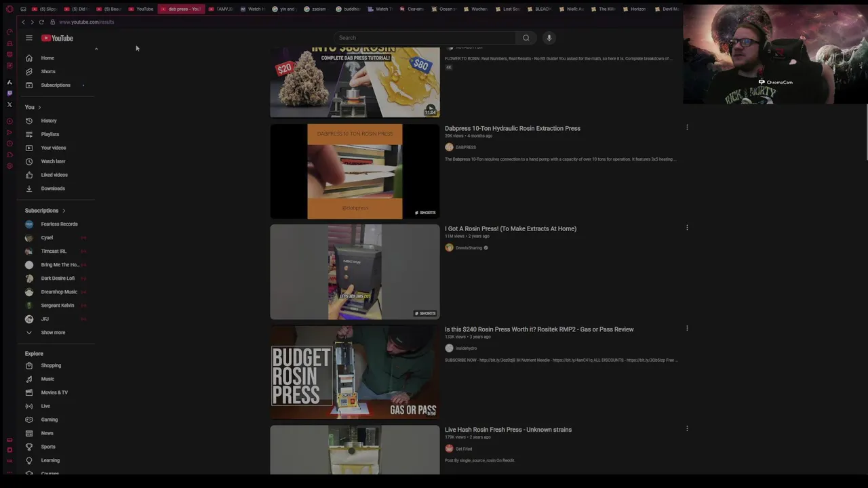Screen dimensions: 868x488
Task: Open 'Live Hash Rosin Fresh Press' title
Action: 508,430
